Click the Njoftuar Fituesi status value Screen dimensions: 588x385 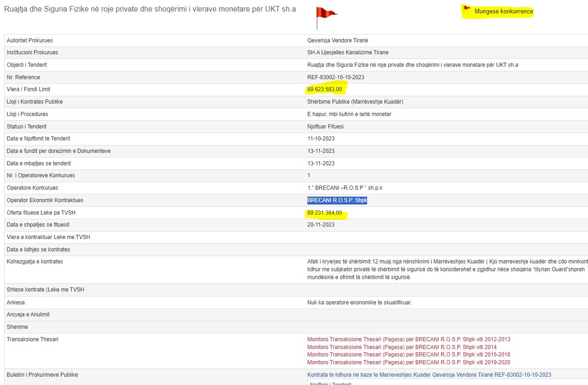point(325,127)
